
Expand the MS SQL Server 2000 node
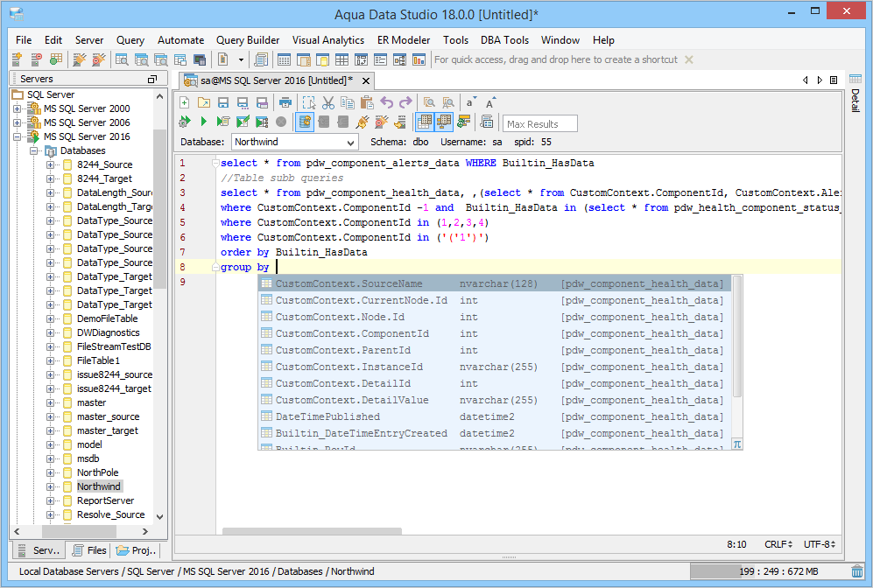tap(17, 108)
